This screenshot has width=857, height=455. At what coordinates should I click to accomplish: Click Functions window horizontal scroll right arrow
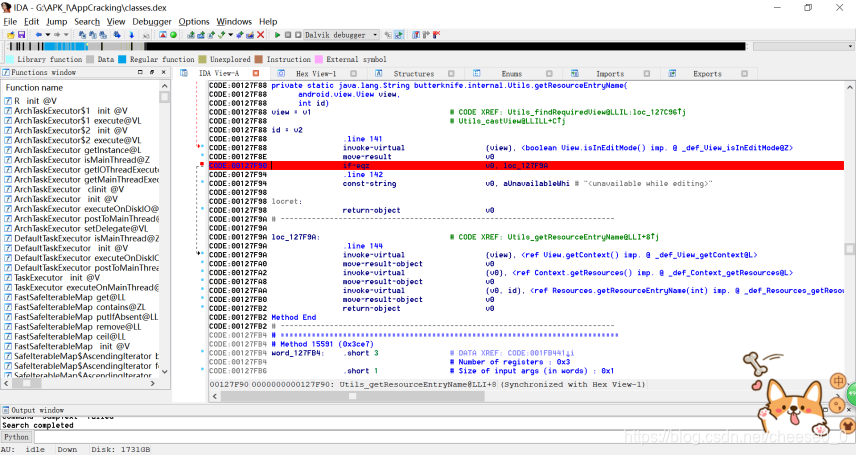(153, 383)
